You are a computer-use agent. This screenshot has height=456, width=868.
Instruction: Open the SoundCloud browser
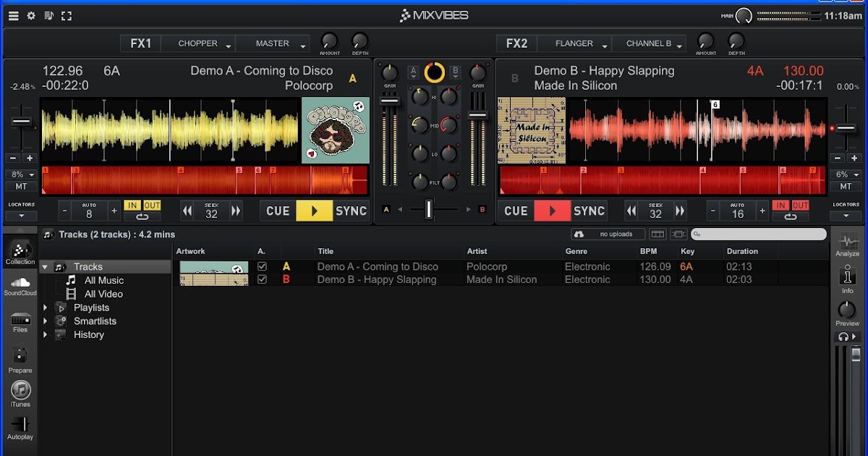(20, 284)
